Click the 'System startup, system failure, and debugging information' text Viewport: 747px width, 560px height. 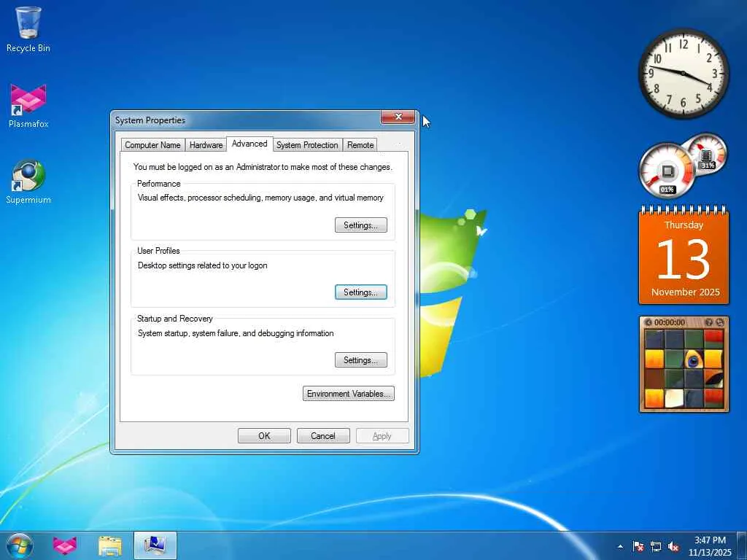(x=236, y=333)
